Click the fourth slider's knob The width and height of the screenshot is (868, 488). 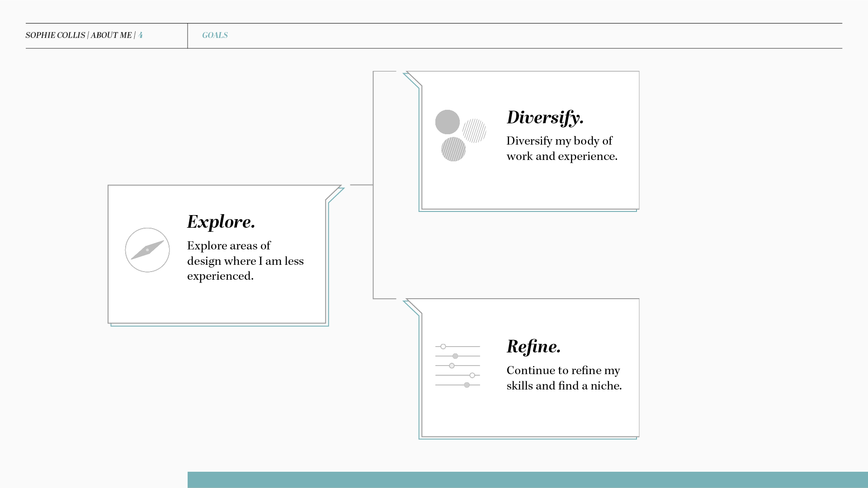click(472, 375)
